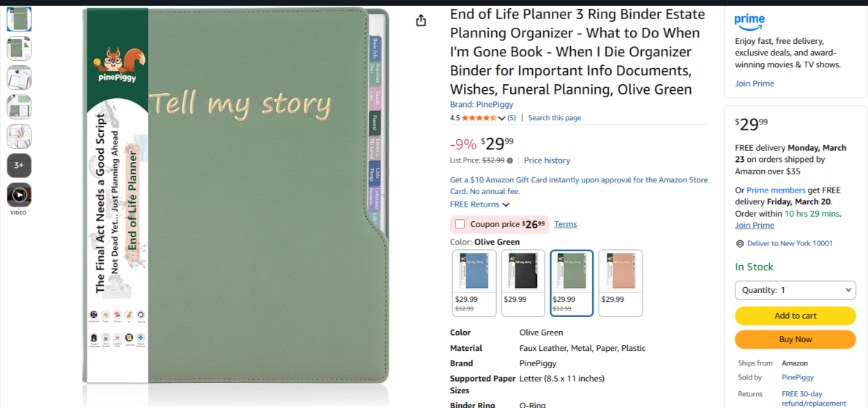Open the Price history link
The height and width of the screenshot is (408, 868).
(x=547, y=160)
